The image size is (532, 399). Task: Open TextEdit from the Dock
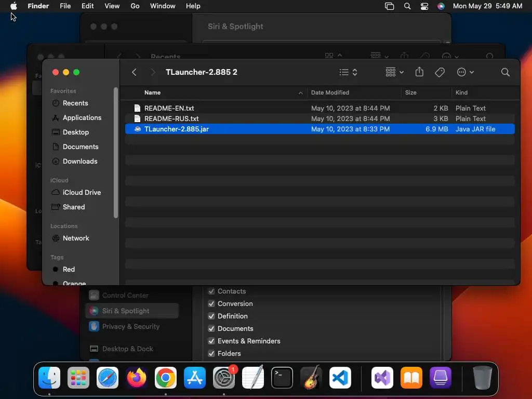point(253,377)
